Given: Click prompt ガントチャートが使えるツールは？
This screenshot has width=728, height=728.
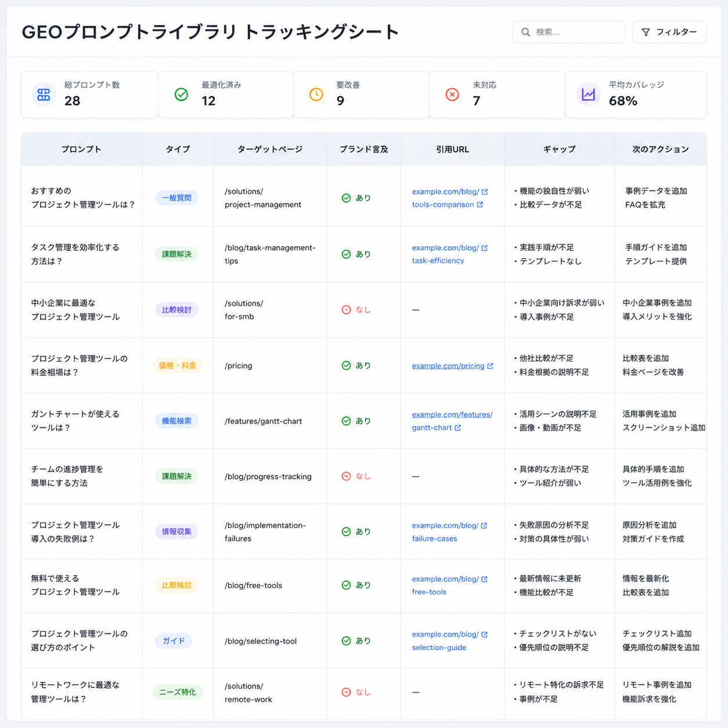Looking at the screenshot, I should coord(75,421).
